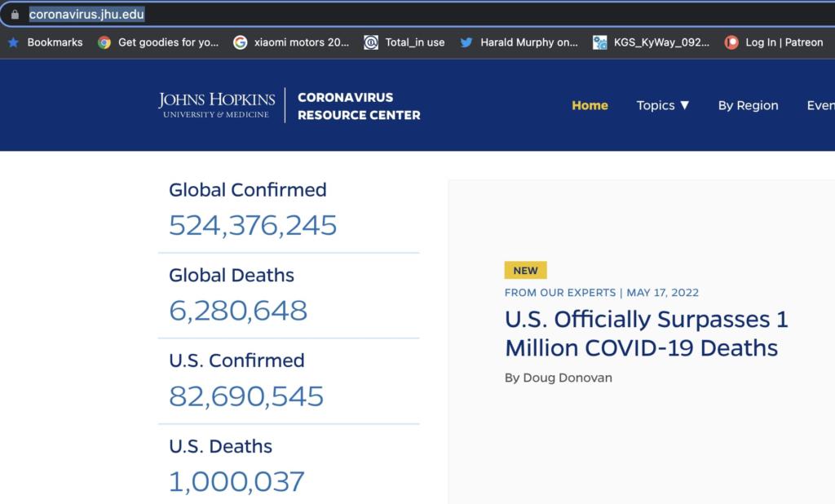Open the By Region nav item
This screenshot has height=504, width=835.
pos(748,105)
